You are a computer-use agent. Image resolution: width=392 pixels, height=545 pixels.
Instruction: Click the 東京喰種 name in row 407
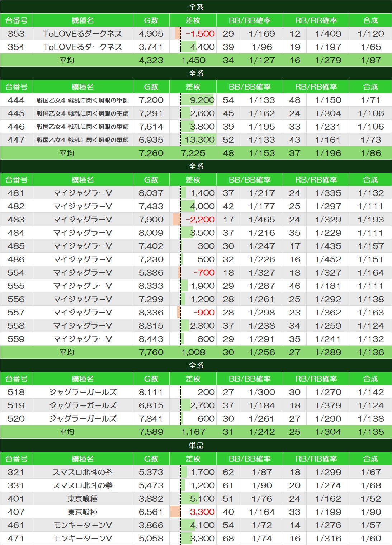tap(82, 512)
